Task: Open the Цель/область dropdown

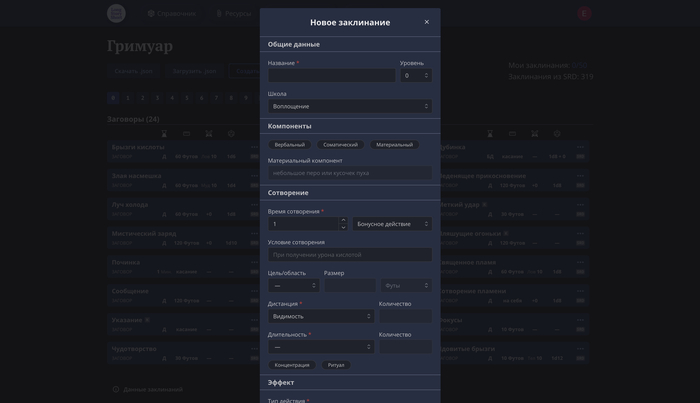Action: point(294,286)
